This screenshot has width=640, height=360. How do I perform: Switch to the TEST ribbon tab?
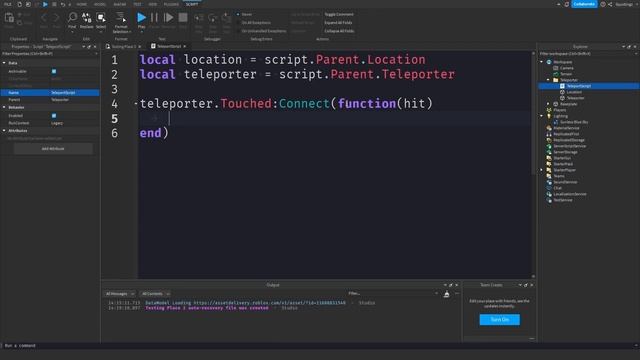coord(137,4)
